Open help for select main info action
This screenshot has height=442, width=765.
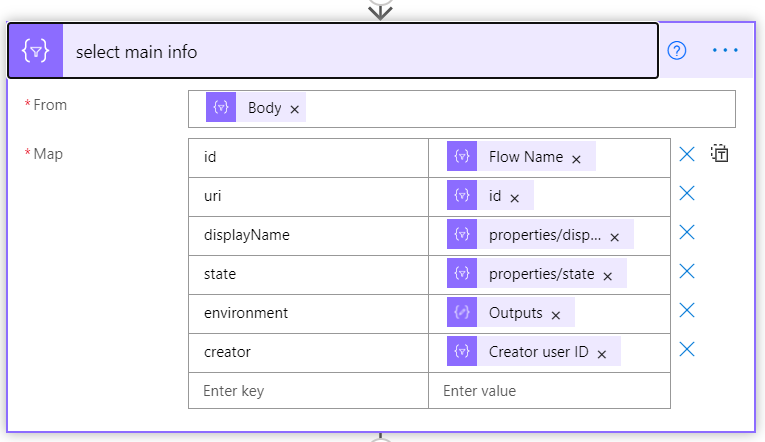point(677,50)
